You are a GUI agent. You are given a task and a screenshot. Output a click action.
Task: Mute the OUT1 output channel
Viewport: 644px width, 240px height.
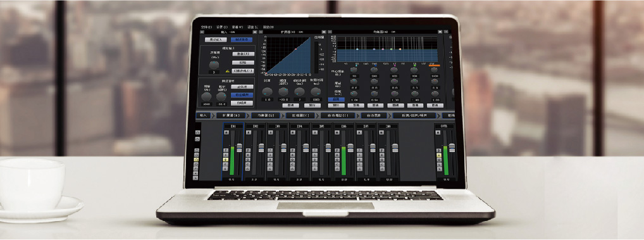click(438, 133)
